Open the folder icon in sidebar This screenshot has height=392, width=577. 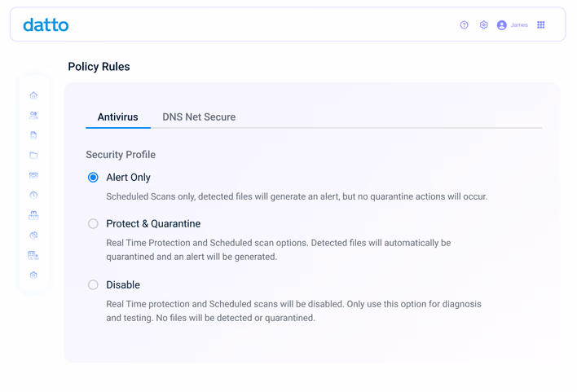[x=33, y=156]
